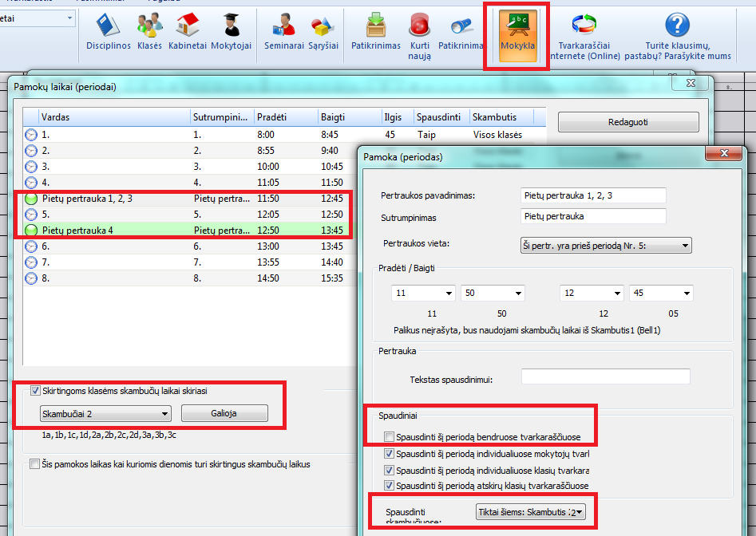
Task: Open Tvarkaraščiai internete (Online)
Action: (x=588, y=36)
